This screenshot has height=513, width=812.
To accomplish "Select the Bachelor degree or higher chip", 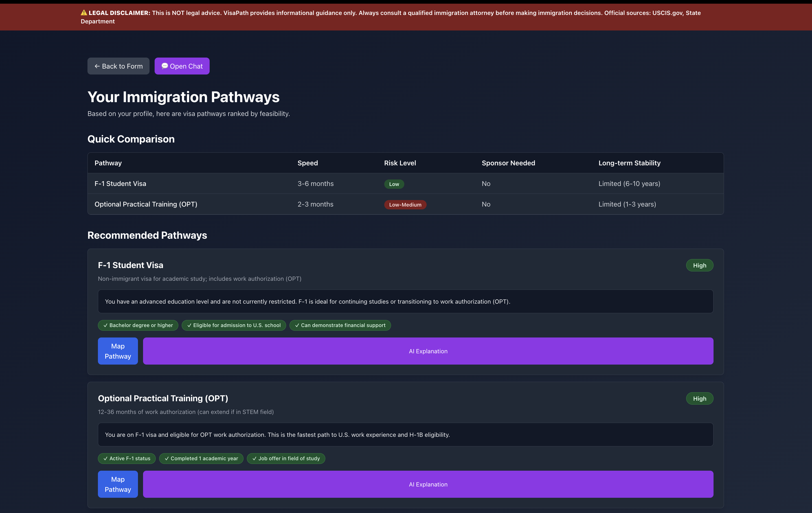I will [138, 325].
